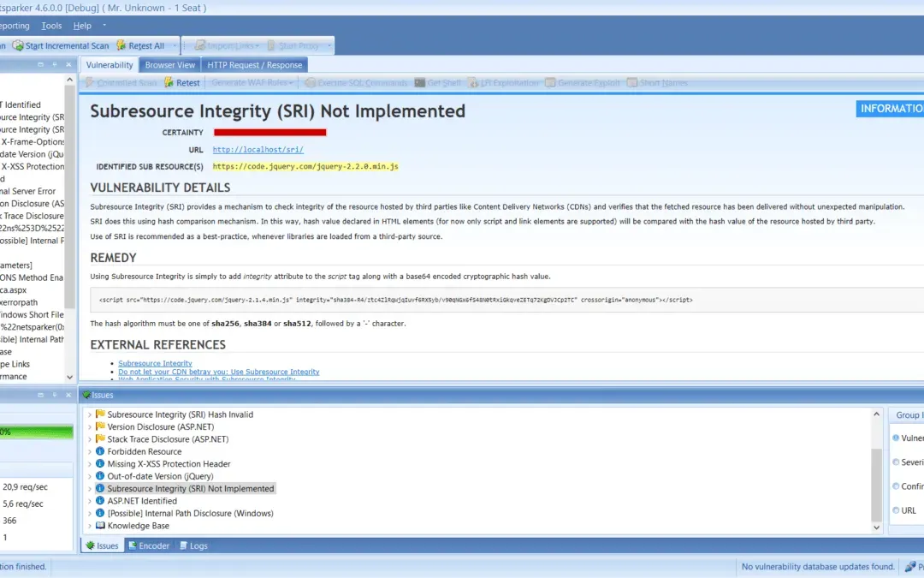Viewport: 924px width, 578px height.
Task: Open 'Do not let your CDN betray you' link
Action: click(x=219, y=372)
